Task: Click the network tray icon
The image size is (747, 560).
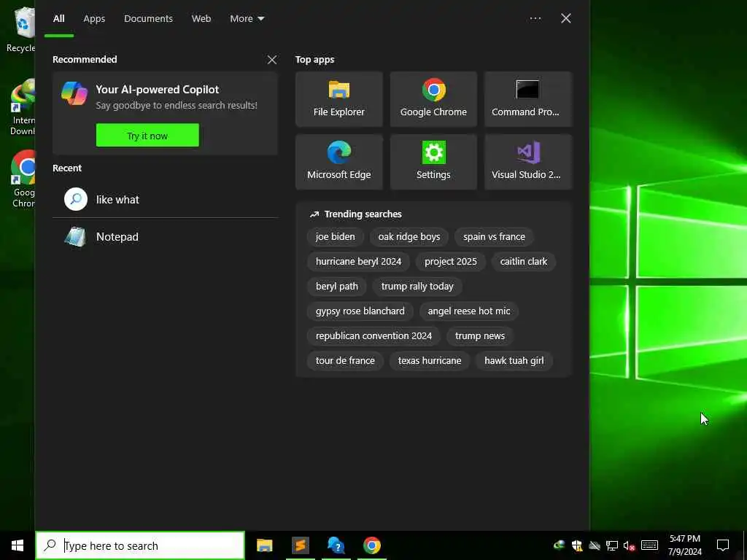Action: point(612,545)
